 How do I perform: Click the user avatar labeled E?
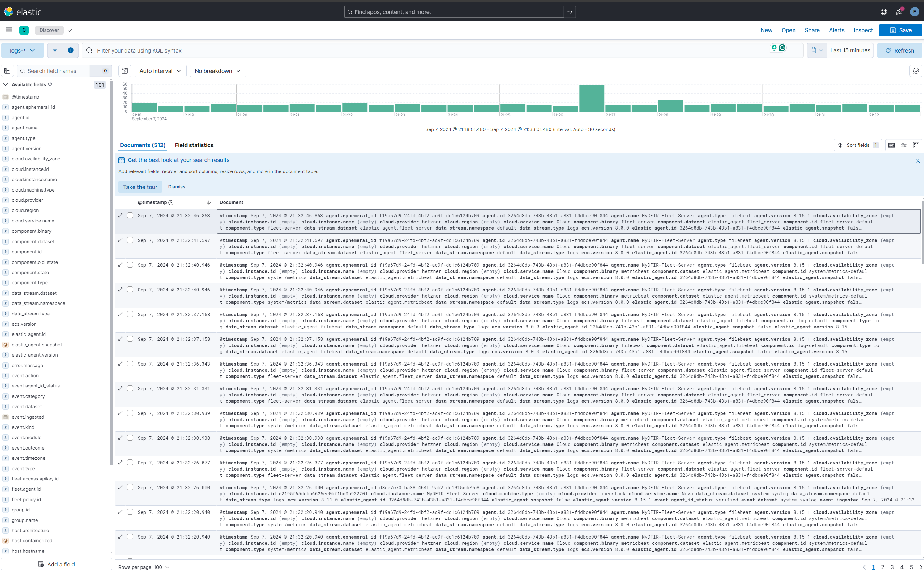914,12
